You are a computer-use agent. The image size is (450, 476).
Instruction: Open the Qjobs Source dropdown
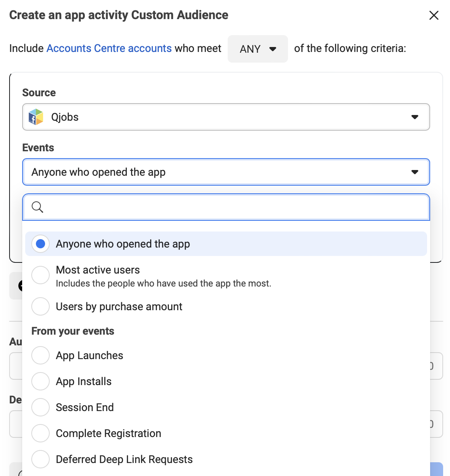click(x=225, y=117)
